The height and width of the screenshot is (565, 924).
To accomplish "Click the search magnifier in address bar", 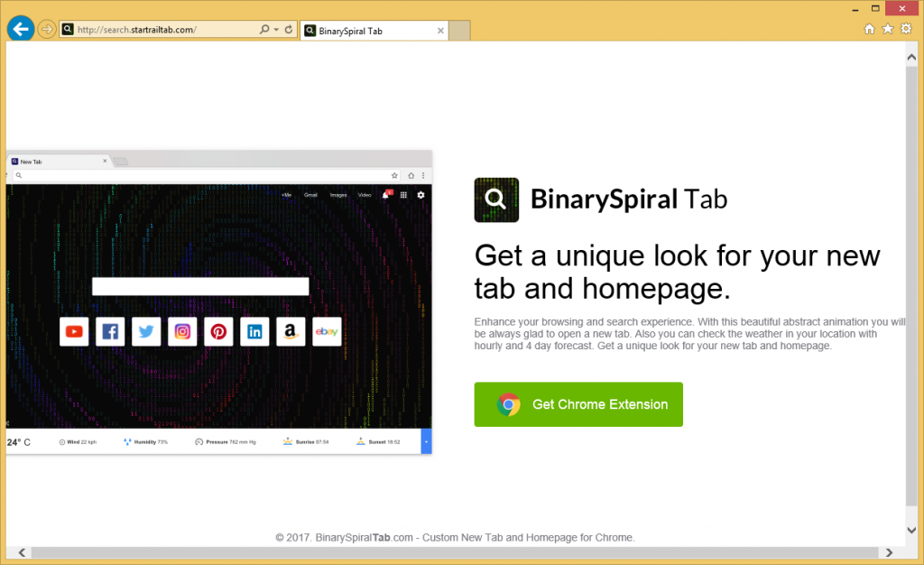I will pyautogui.click(x=264, y=29).
